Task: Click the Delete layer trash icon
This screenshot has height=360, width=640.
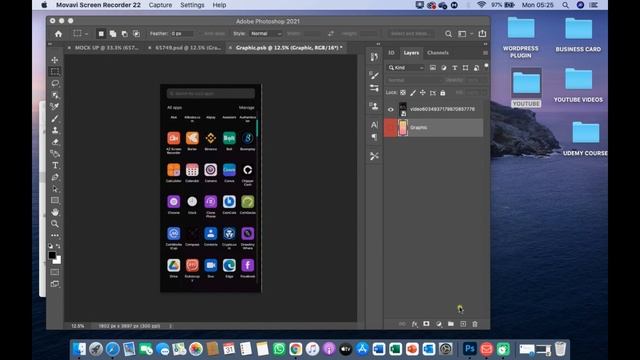Action: coord(475,324)
